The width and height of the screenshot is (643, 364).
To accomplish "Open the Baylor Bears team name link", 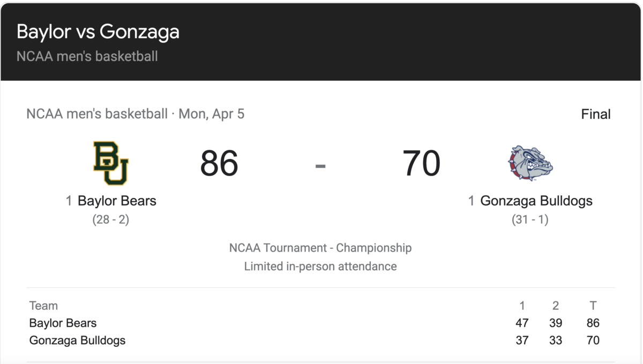I will pos(117,201).
